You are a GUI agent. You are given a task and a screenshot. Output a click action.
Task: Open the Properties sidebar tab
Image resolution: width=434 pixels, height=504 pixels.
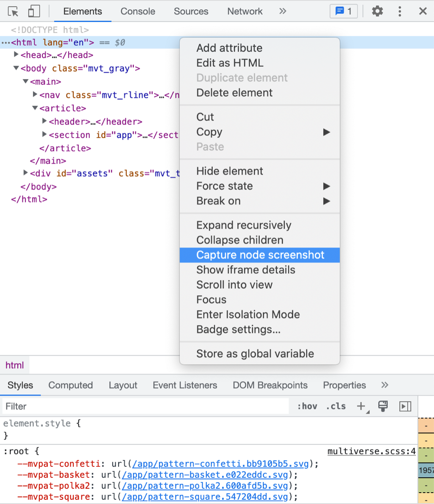pyautogui.click(x=345, y=385)
